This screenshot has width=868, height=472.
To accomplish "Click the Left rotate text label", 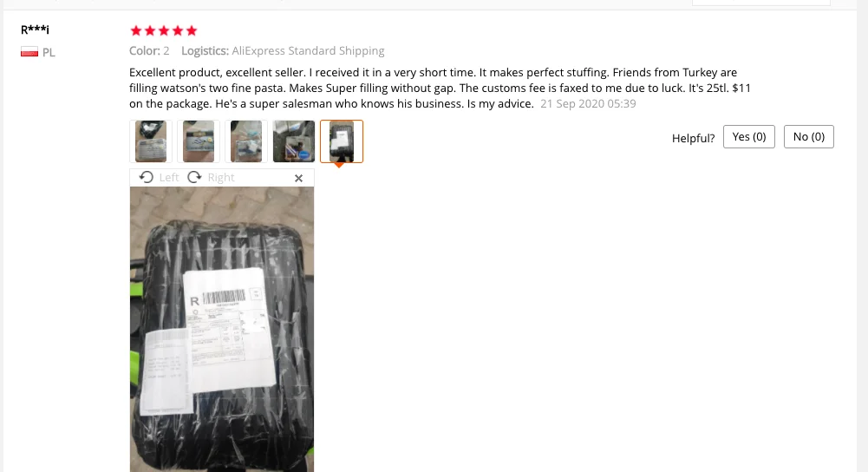I will tap(169, 177).
